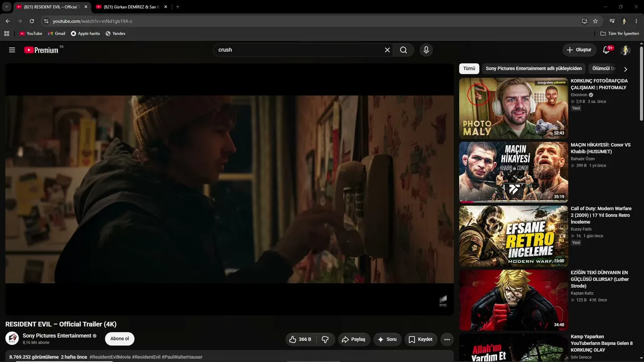The width and height of the screenshot is (644, 362).
Task: Open the YouTube guide hamburger menu
Action: (12, 50)
